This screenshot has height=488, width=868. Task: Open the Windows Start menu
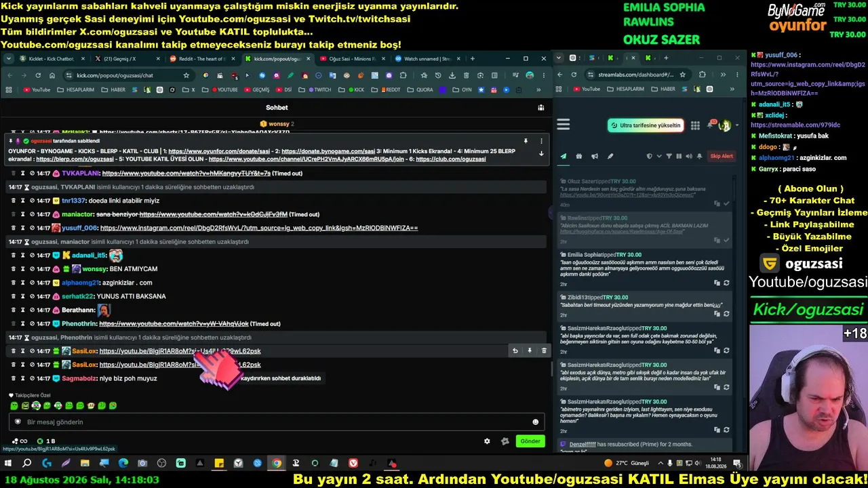(8, 464)
